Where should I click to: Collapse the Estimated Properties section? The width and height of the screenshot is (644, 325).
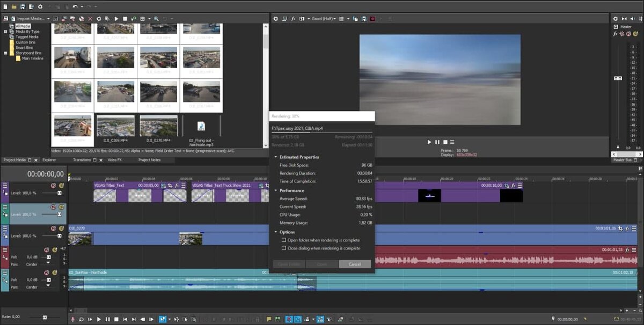275,157
